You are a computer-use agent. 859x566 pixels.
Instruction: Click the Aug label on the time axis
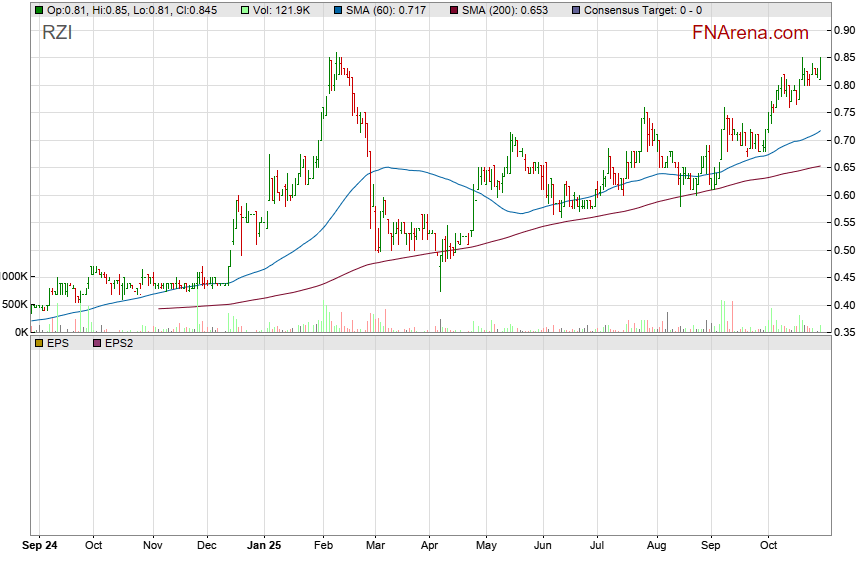pyautogui.click(x=656, y=547)
